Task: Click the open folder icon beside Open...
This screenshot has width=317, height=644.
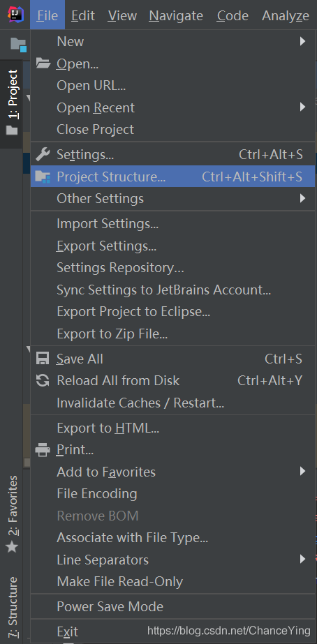Action: click(43, 63)
